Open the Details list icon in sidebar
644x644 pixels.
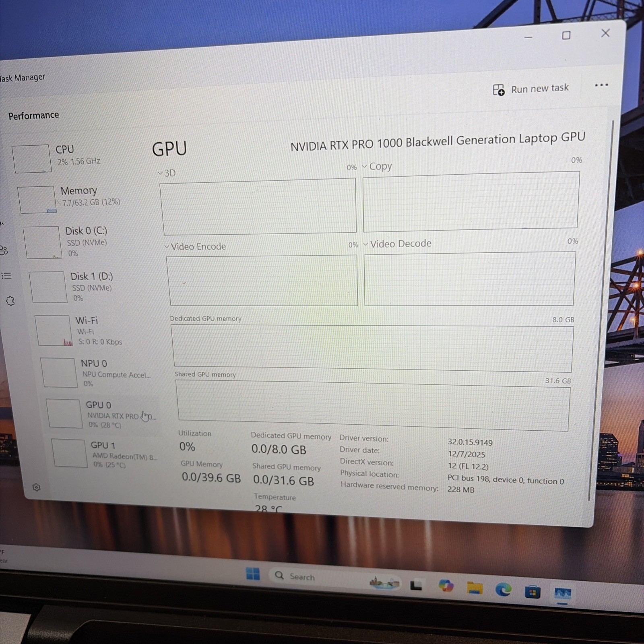coord(6,276)
